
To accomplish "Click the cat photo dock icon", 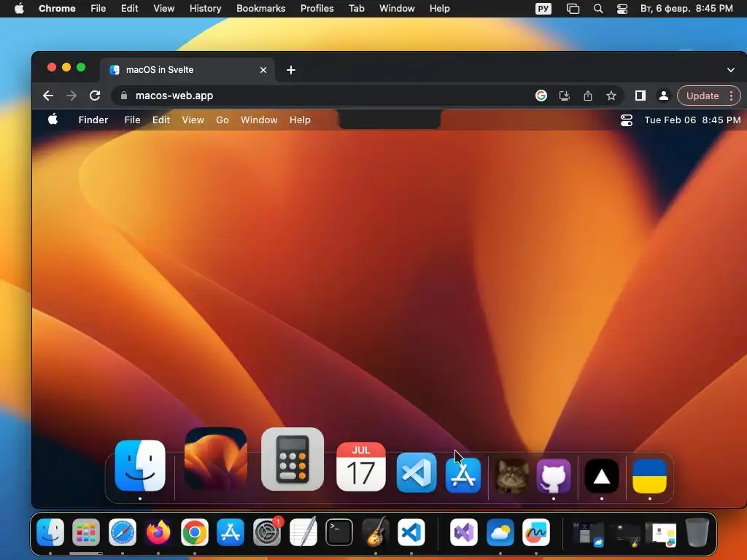I will 512,475.
